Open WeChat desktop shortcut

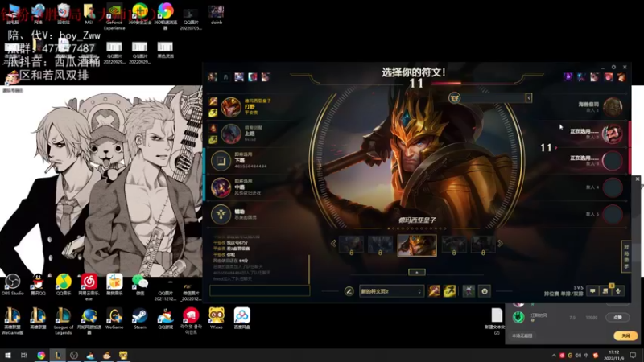(139, 285)
